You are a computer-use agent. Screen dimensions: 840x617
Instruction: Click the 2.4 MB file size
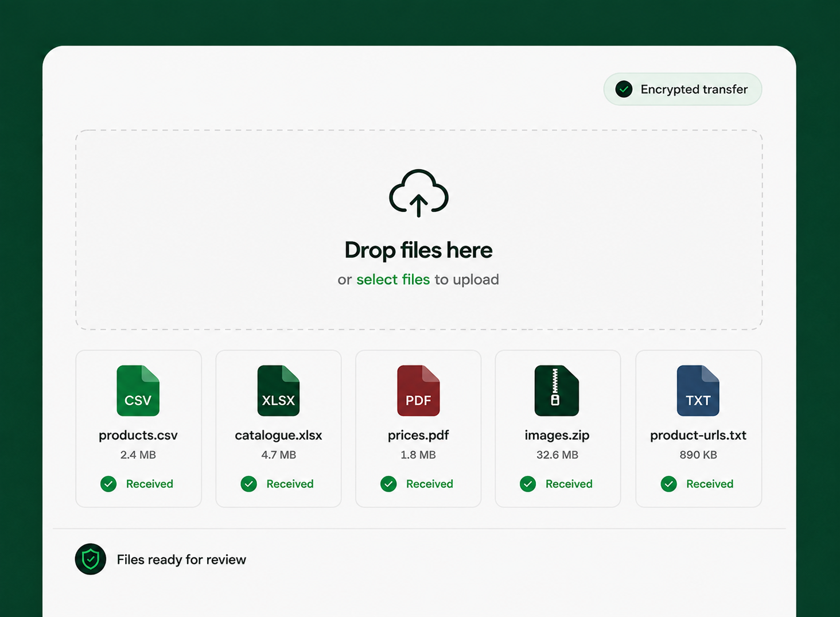138,455
